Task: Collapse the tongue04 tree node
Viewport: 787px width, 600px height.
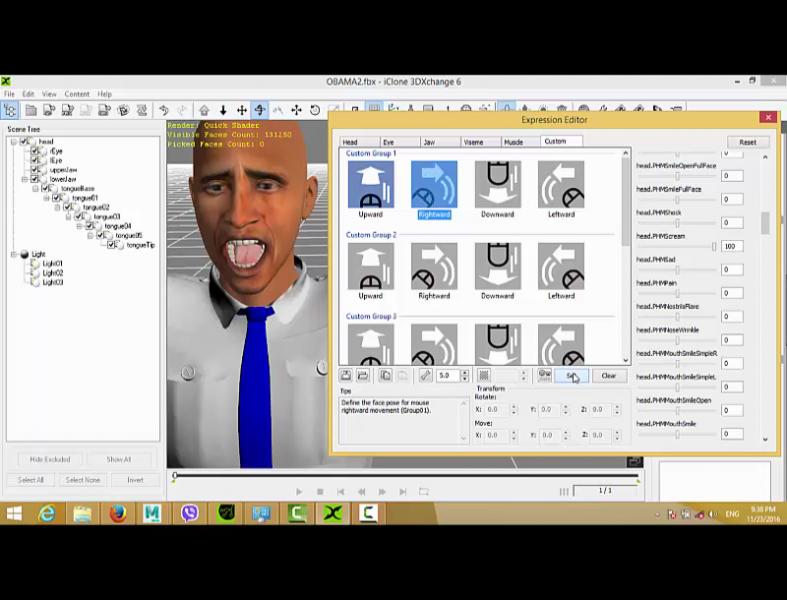Action: coord(79,226)
